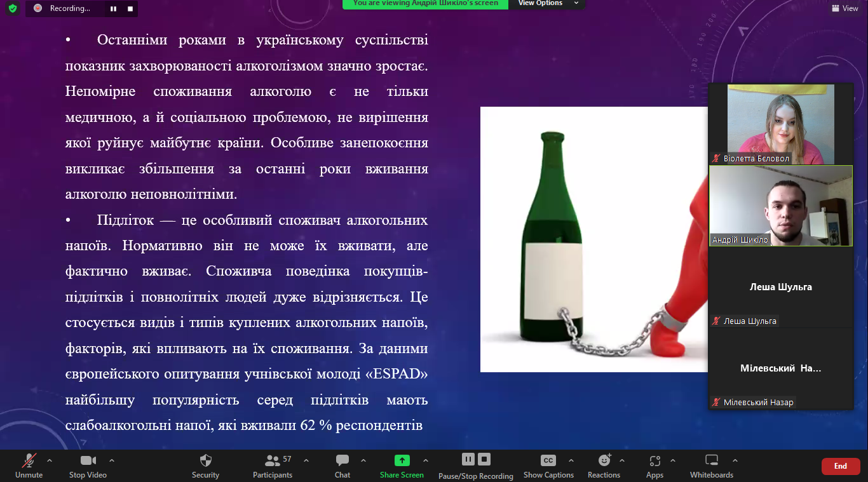Click the Unmute microphone icon
Image resolution: width=868 pixels, height=482 pixels.
(x=29, y=460)
